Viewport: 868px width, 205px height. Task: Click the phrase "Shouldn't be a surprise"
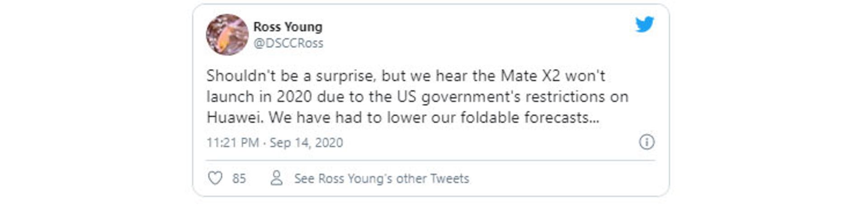click(x=290, y=76)
